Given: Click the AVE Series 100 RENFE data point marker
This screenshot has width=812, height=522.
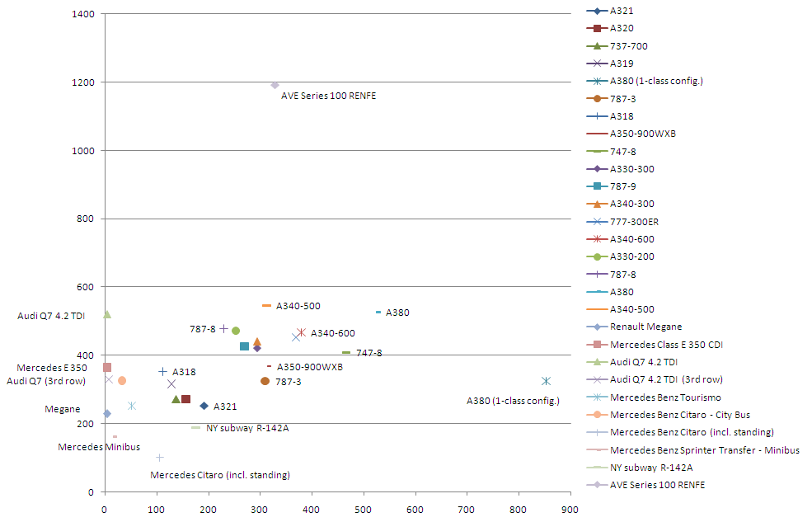Looking at the screenshot, I should (x=275, y=85).
